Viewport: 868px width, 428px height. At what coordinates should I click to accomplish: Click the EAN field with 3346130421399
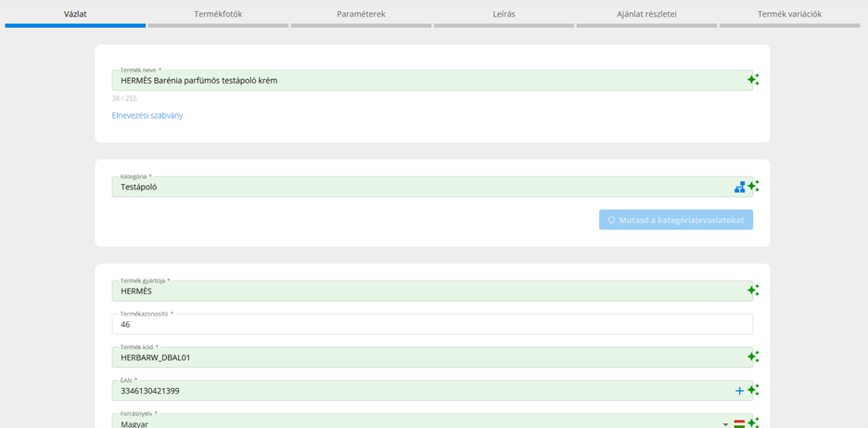[x=432, y=391]
